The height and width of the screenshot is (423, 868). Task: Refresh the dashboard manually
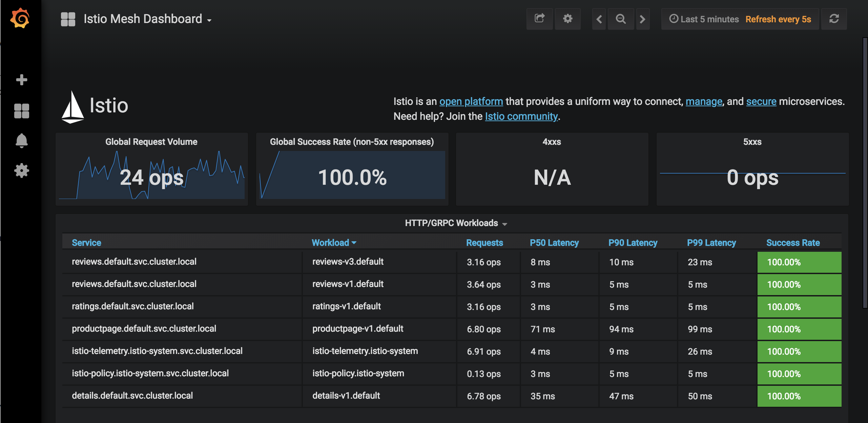pos(834,19)
